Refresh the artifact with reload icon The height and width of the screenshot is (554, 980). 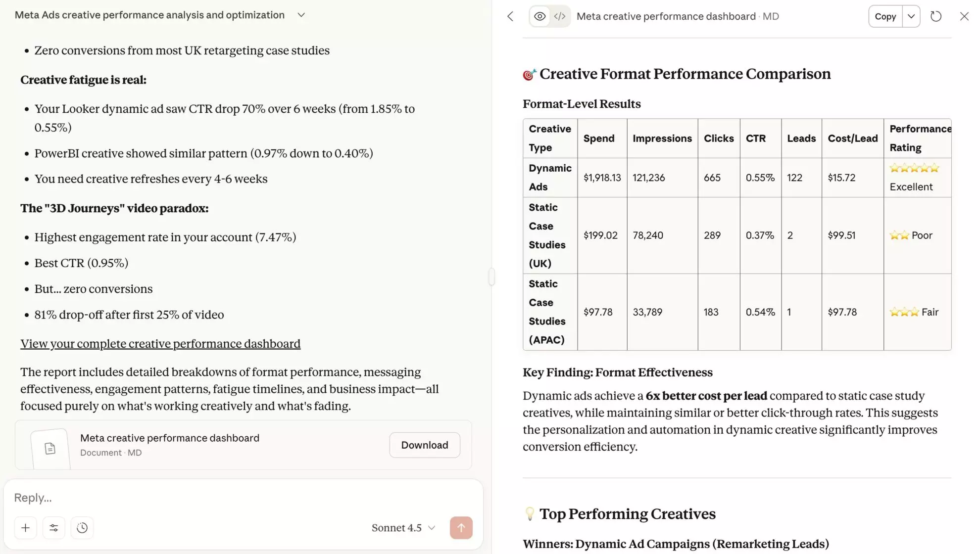(935, 16)
